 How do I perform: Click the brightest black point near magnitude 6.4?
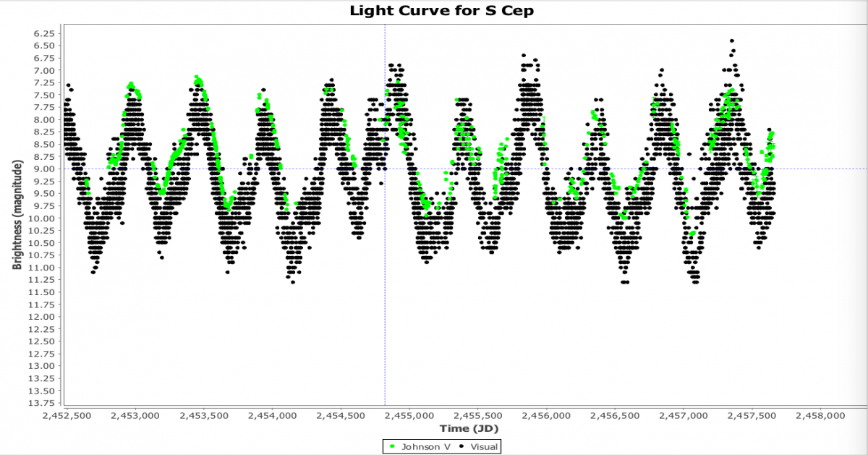732,41
